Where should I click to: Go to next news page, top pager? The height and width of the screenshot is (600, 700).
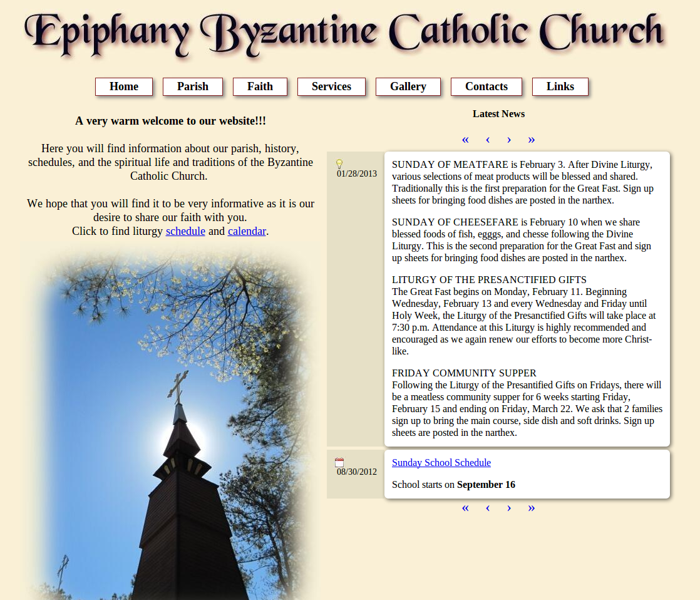(x=509, y=140)
